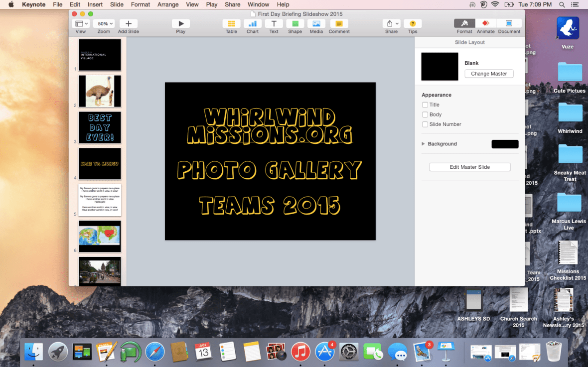Open the Keynote Play menu
The width and height of the screenshot is (588, 367).
point(211,4)
